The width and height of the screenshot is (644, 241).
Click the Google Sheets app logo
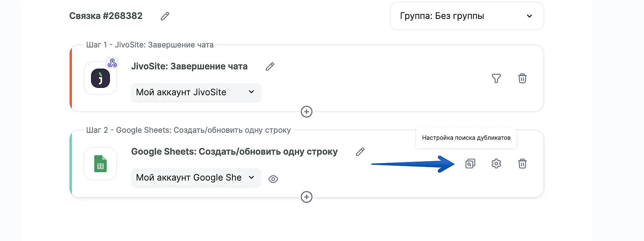(x=100, y=164)
